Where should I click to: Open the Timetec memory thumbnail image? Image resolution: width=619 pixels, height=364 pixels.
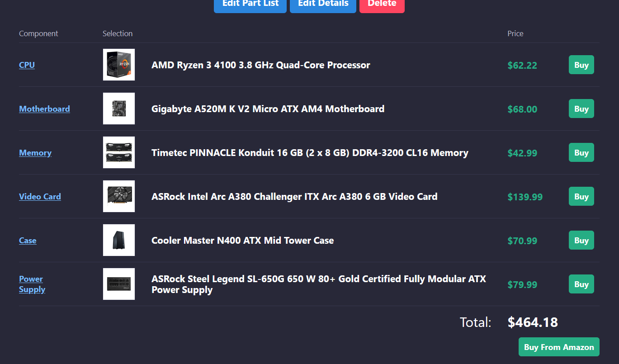point(118,152)
